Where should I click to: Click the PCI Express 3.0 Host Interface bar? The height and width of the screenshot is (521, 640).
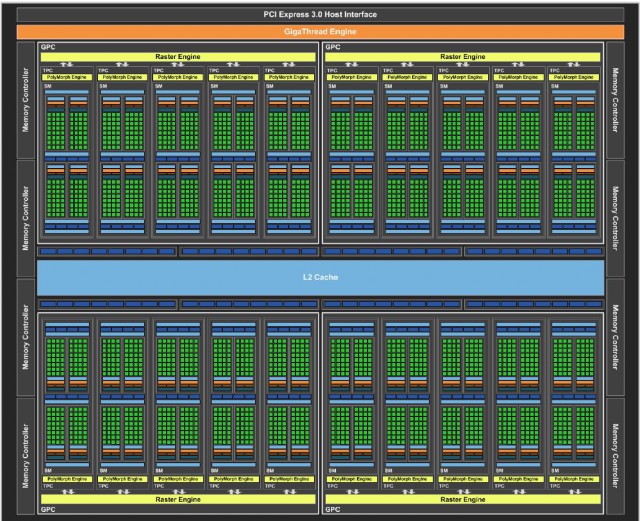[x=320, y=14]
